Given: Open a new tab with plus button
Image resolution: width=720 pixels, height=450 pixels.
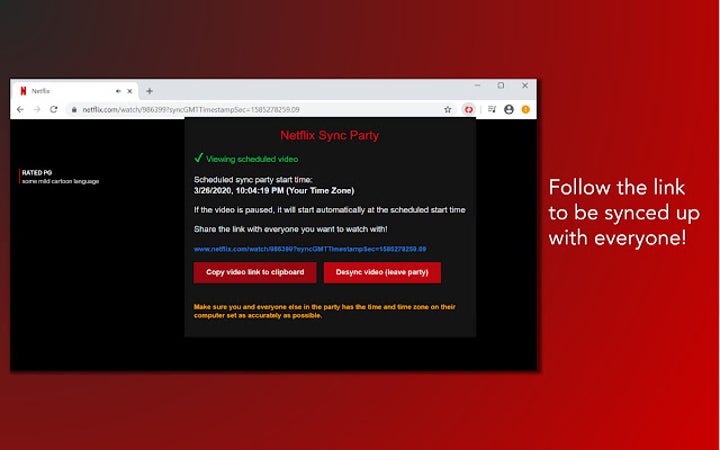Looking at the screenshot, I should coord(150,91).
